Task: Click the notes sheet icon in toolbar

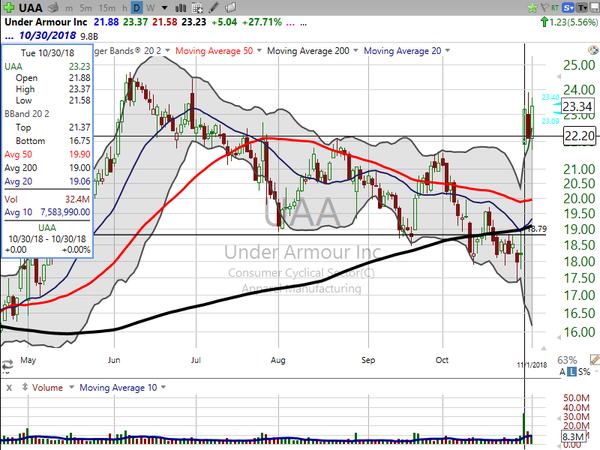Action: point(231,7)
